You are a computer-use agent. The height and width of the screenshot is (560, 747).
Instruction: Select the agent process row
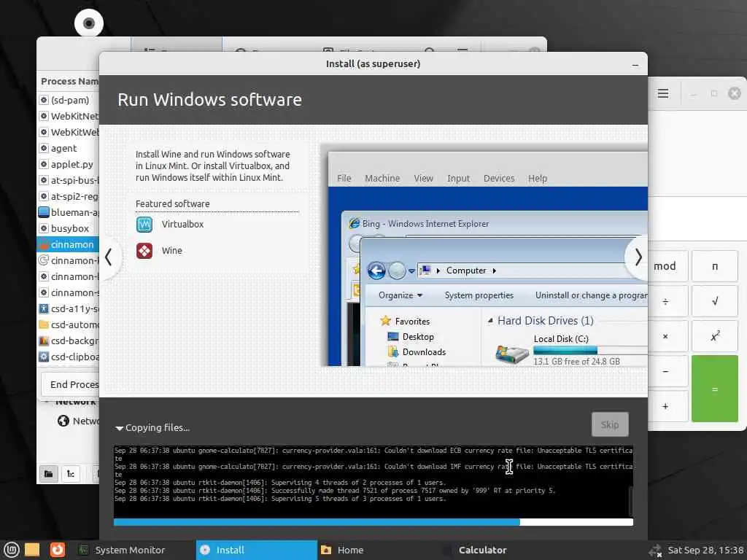click(x=68, y=148)
